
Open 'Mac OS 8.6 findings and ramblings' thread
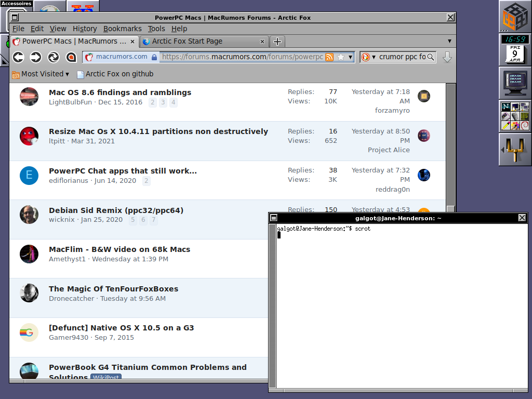[x=120, y=92]
